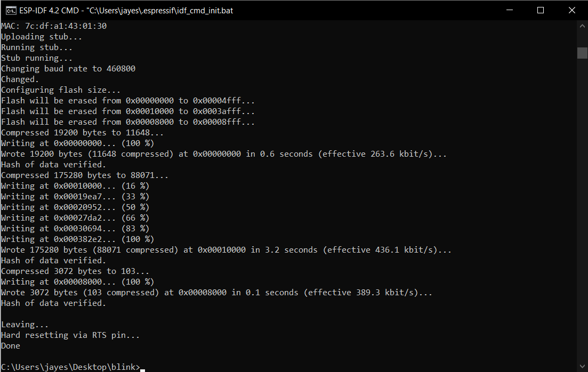The image size is (588, 372).
Task: Click the 'Compressed 19200 bytes to 11648' line
Action: (x=82, y=133)
